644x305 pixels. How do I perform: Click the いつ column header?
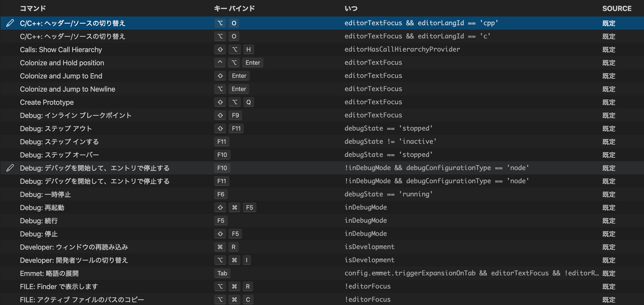(351, 8)
